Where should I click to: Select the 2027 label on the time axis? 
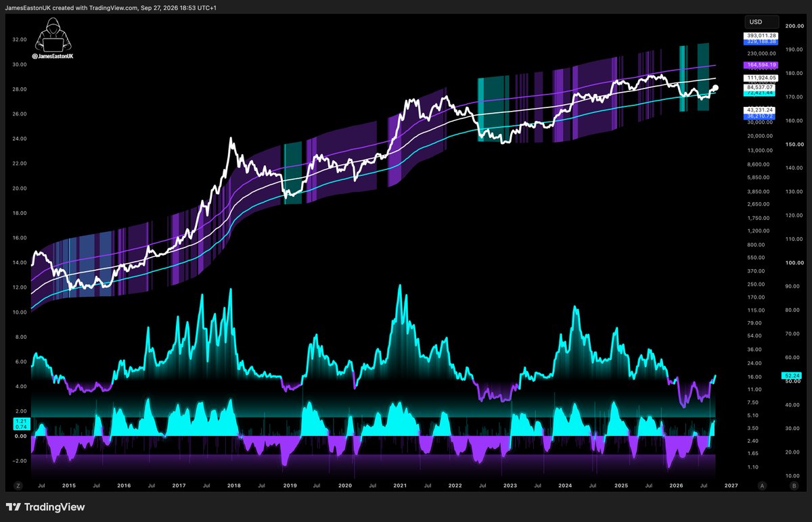tap(730, 485)
